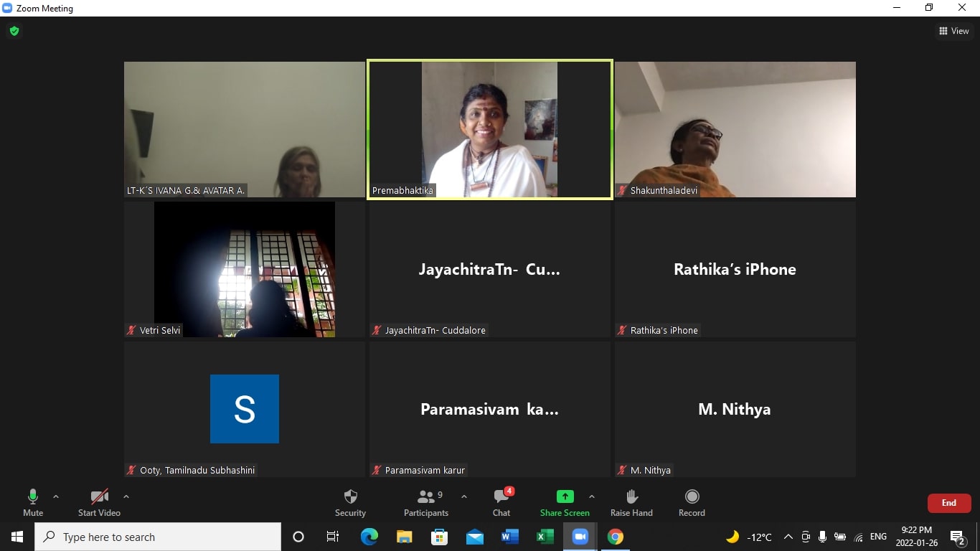Screen dimensions: 980x551
Task: Open the arrow menu next to Participants
Action: [x=464, y=496]
